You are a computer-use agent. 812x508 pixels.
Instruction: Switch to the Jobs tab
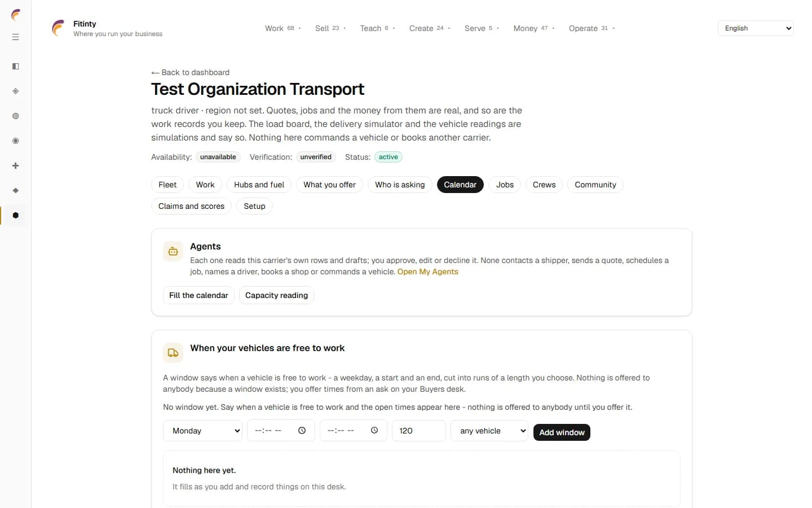[x=505, y=185]
